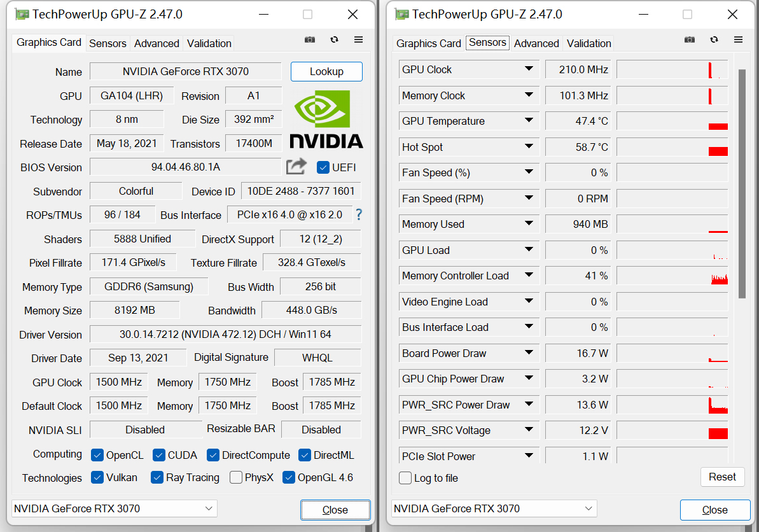Click the GPU Temperature sensor graph
This screenshot has height=532, width=759.
pos(672,121)
